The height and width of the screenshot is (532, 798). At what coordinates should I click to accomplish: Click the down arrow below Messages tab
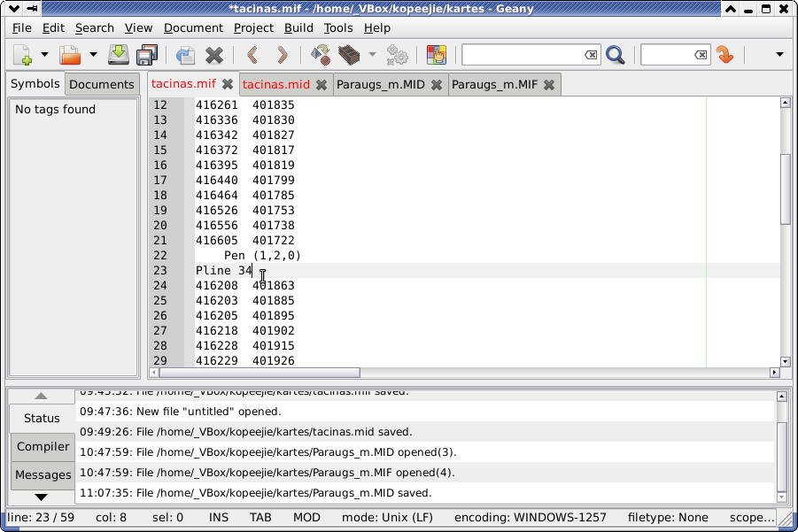[x=42, y=497]
